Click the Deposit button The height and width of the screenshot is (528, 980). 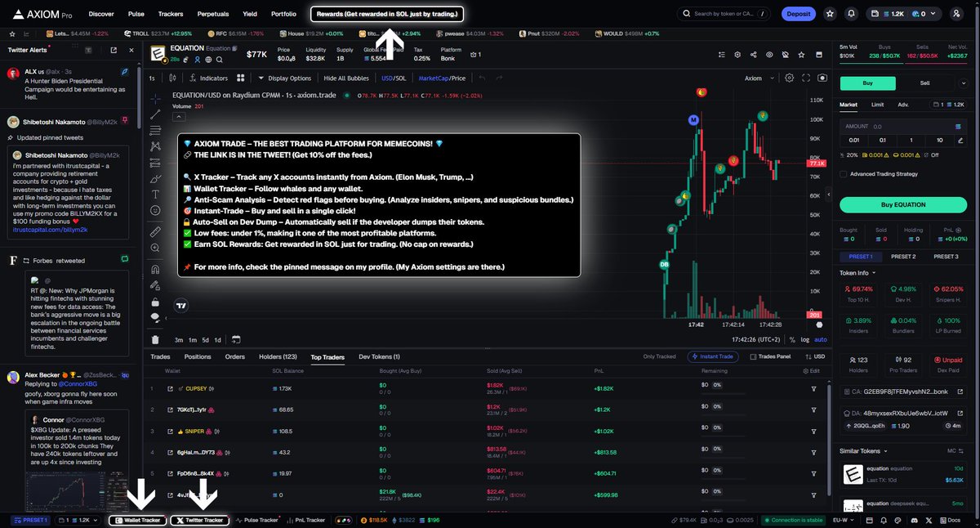pos(799,14)
